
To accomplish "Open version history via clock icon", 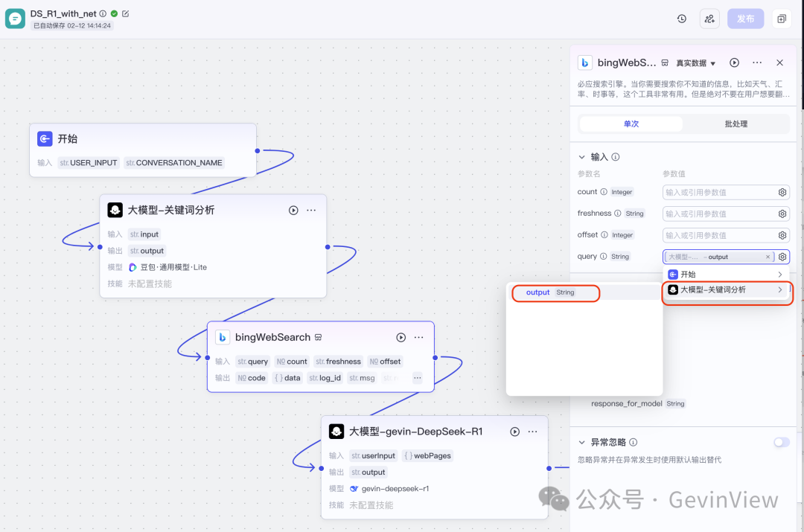I will coord(682,18).
